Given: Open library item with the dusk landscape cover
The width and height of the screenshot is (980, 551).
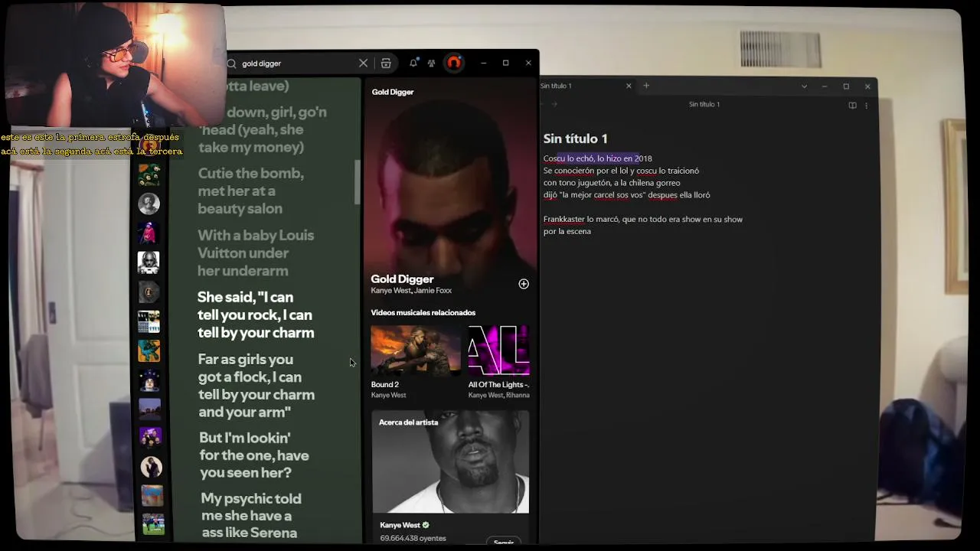Looking at the screenshot, I should point(150,409).
